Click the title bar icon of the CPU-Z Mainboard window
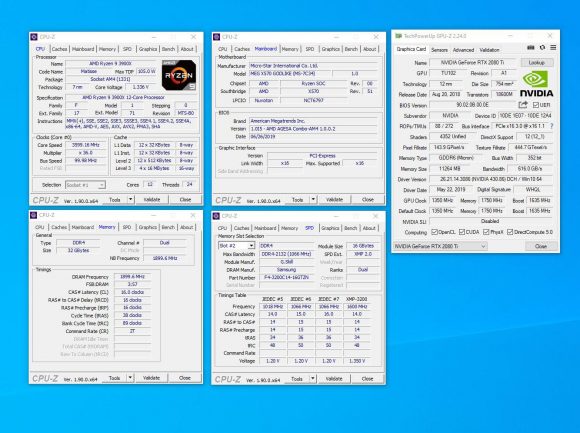The height and width of the screenshot is (433, 580). [x=216, y=37]
